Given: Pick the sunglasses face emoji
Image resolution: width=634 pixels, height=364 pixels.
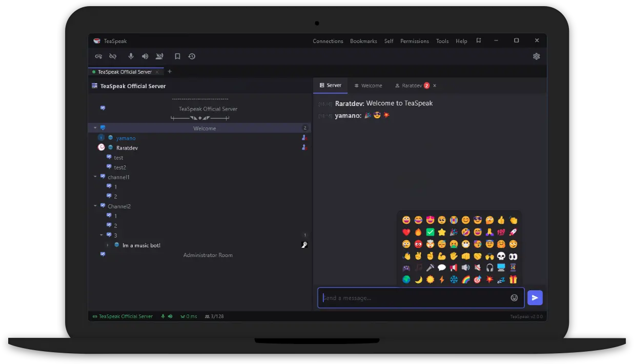Looking at the screenshot, I should click(x=478, y=220).
